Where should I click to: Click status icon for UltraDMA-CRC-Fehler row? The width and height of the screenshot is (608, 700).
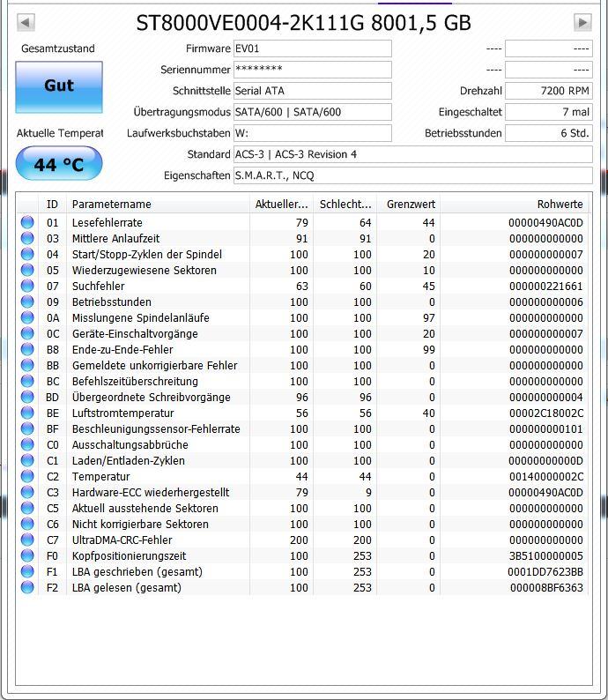[27, 540]
